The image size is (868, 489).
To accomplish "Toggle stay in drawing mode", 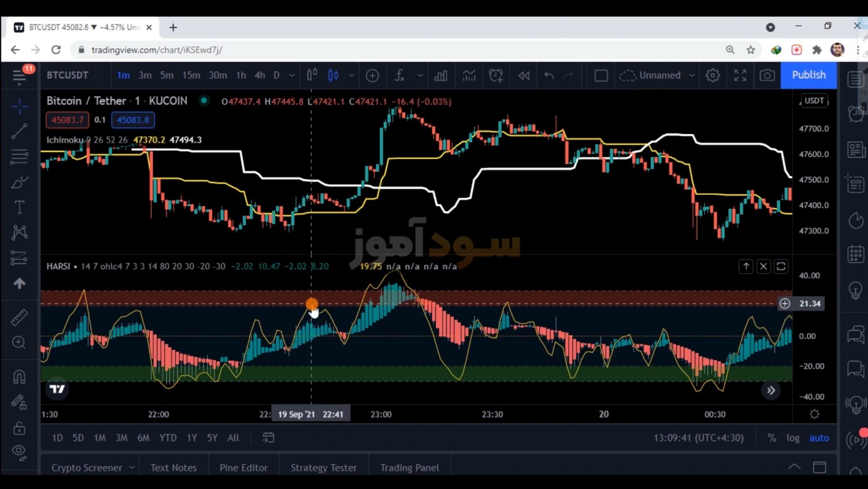I will click(19, 402).
